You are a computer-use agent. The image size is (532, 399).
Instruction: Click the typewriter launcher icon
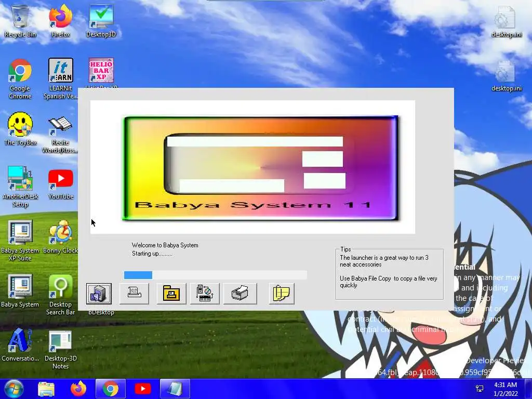click(x=134, y=294)
